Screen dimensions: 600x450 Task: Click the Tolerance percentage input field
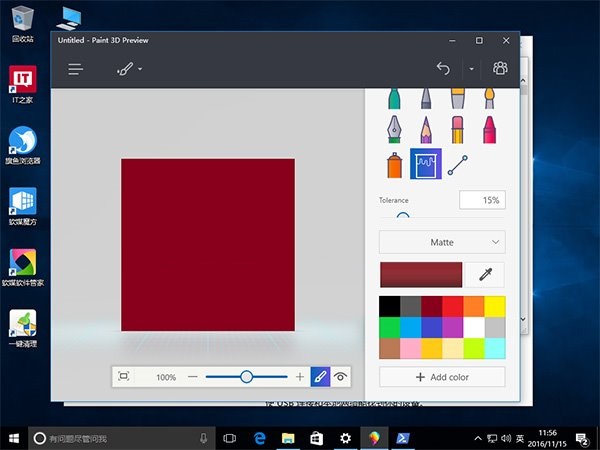pyautogui.click(x=482, y=200)
